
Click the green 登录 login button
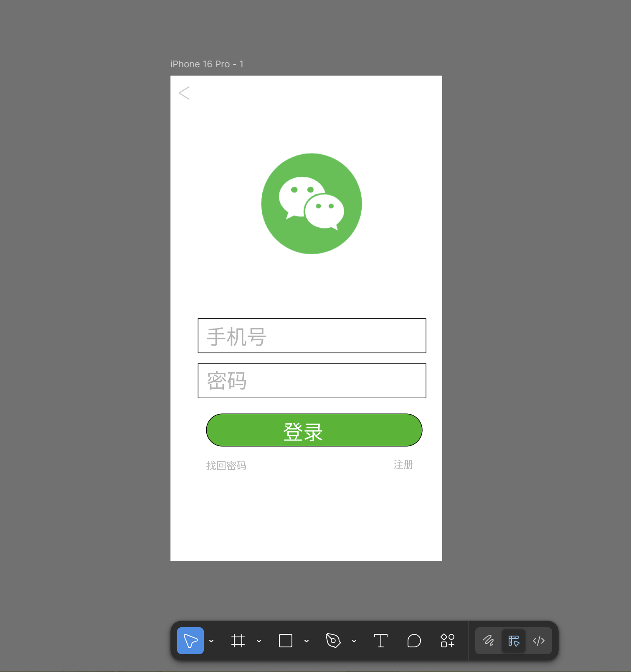(314, 430)
